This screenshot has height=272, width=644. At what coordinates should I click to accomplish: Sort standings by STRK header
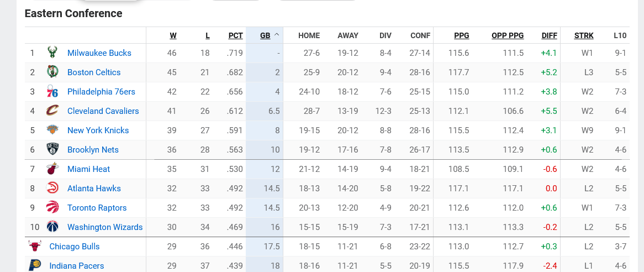(x=584, y=35)
